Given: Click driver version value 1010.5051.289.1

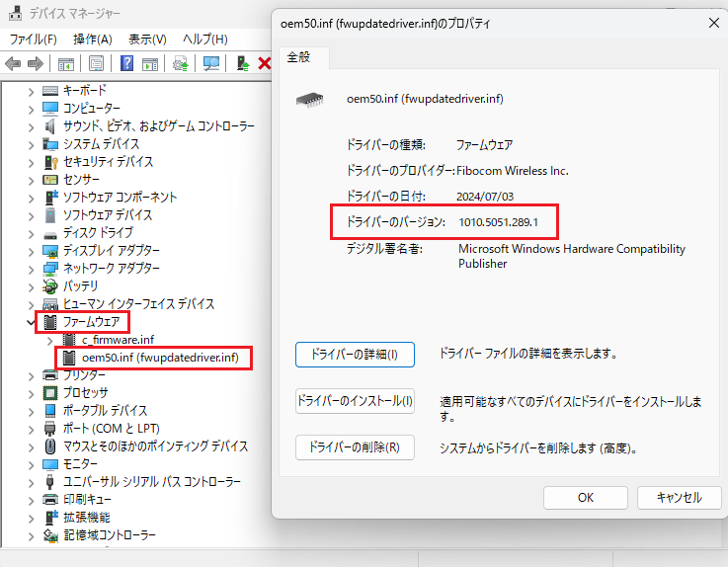Looking at the screenshot, I should tap(498, 222).
